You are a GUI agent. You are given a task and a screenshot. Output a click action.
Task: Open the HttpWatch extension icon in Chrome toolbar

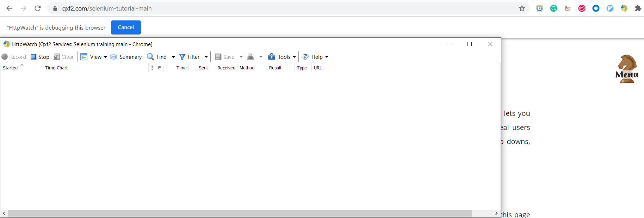[x=624, y=8]
